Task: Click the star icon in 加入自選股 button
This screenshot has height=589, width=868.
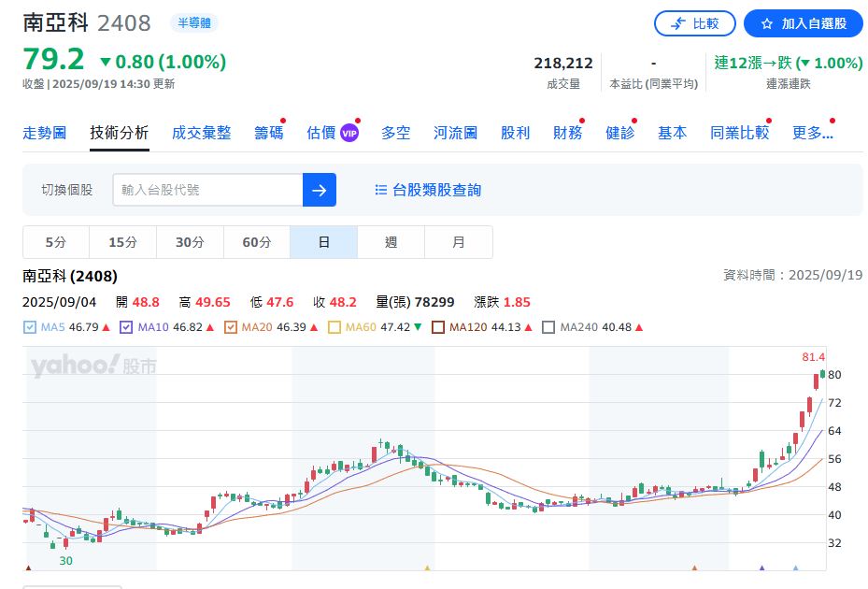Action: click(x=766, y=23)
